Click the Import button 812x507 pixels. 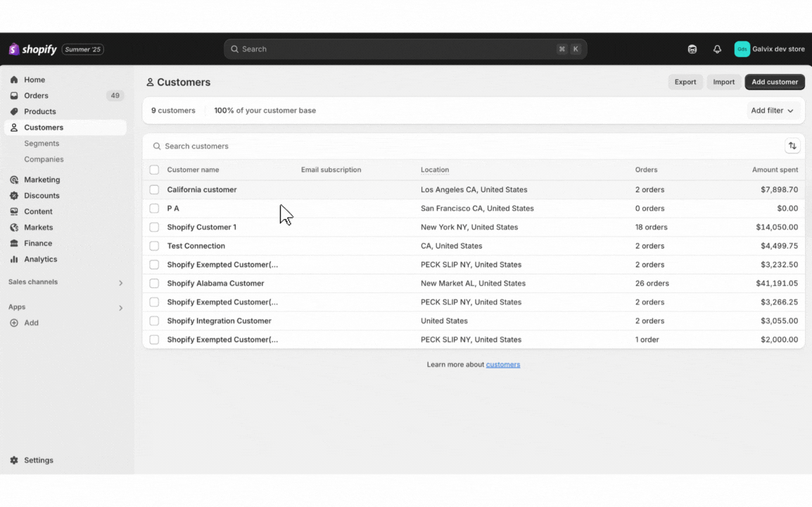(723, 82)
